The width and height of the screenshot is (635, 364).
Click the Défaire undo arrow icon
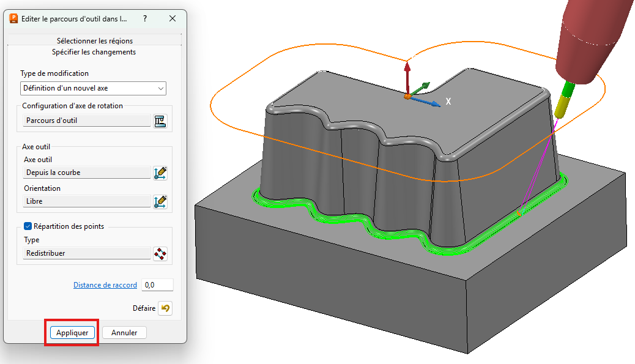[165, 308]
